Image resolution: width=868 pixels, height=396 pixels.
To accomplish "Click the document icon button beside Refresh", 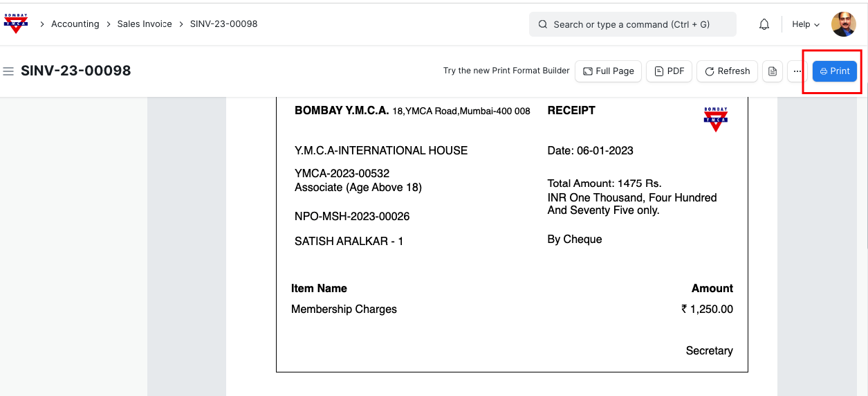I will 773,71.
